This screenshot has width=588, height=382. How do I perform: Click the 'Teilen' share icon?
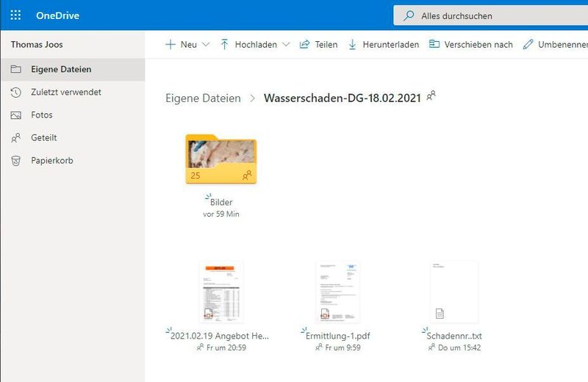304,44
